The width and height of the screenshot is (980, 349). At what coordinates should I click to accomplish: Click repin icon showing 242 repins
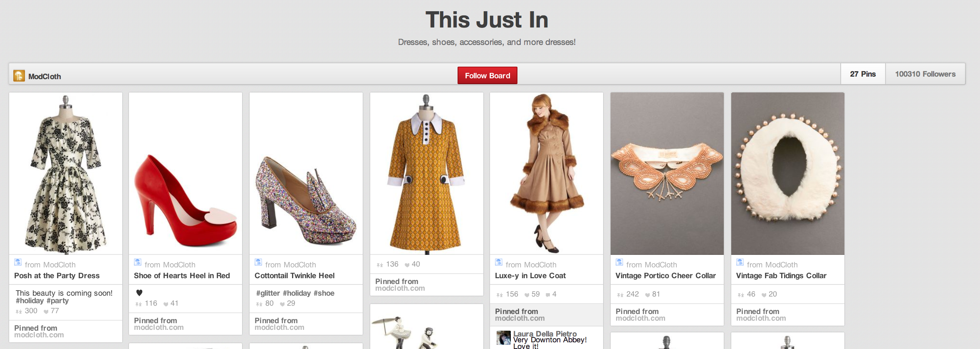620,295
